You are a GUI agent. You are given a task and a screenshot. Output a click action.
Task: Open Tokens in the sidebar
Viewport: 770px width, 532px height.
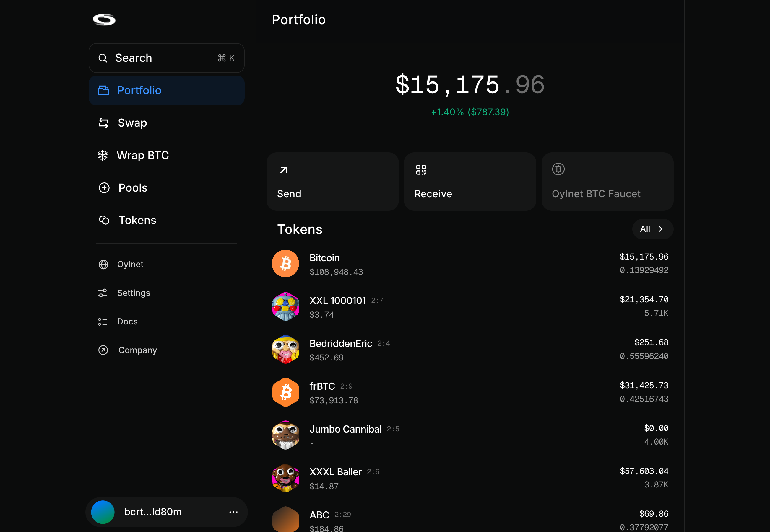166,220
